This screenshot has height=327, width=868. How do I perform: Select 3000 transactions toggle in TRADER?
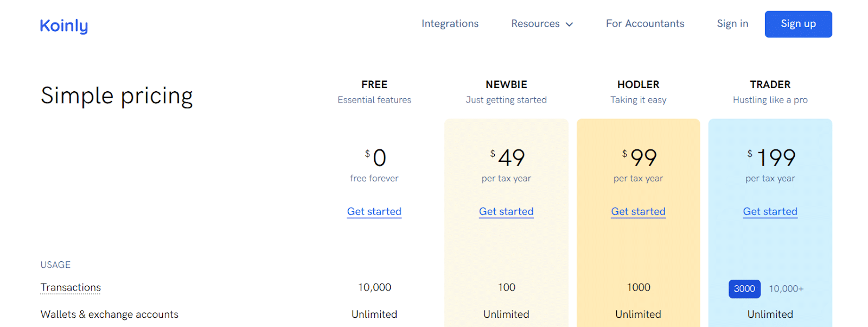pyautogui.click(x=744, y=289)
